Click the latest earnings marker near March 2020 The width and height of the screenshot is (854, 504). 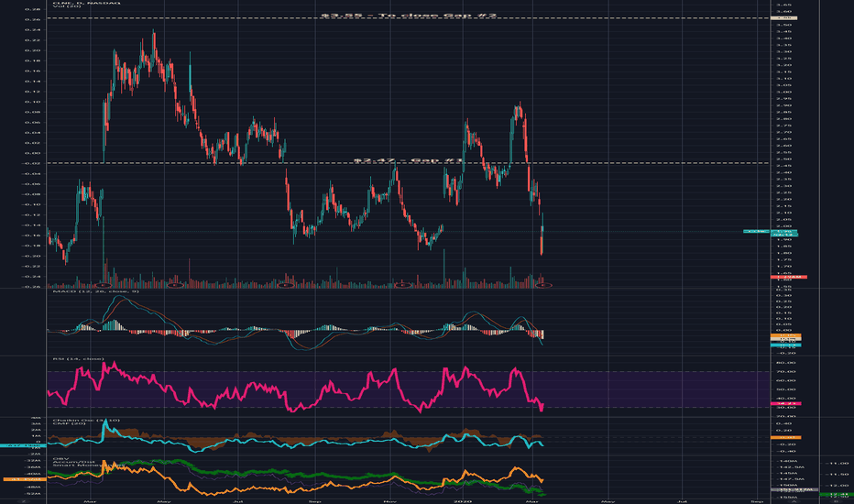point(543,285)
